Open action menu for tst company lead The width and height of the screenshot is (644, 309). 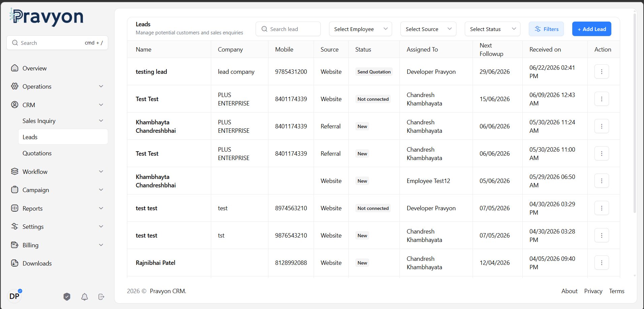pos(602,235)
